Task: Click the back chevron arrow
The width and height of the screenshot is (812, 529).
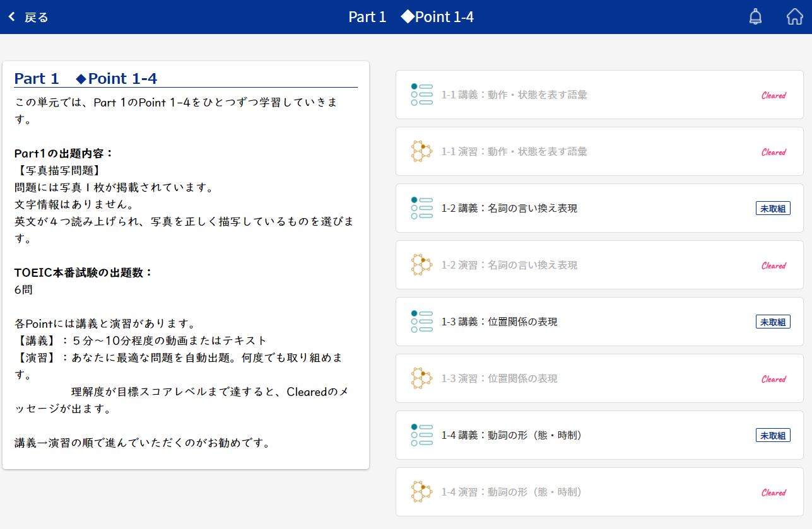Action: [x=11, y=17]
